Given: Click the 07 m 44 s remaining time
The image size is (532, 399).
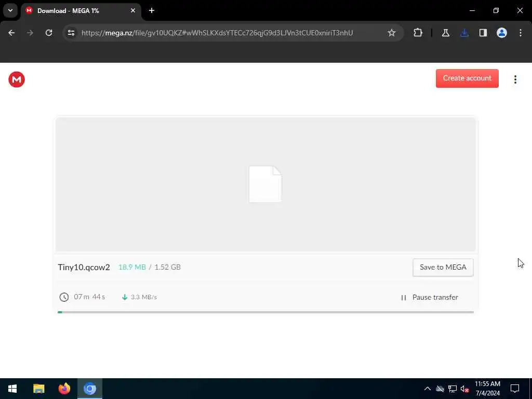Looking at the screenshot, I should tap(89, 297).
